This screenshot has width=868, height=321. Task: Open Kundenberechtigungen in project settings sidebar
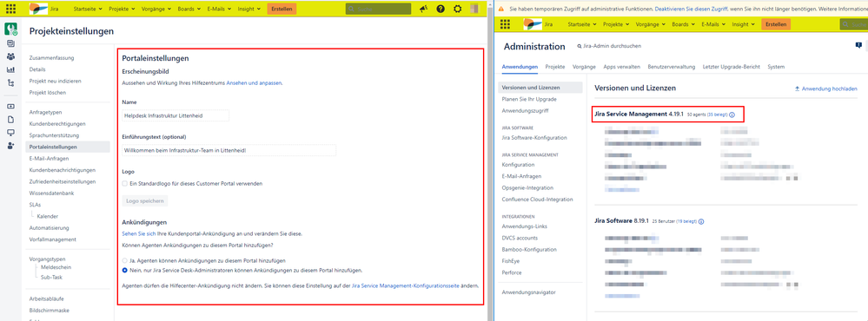[57, 124]
